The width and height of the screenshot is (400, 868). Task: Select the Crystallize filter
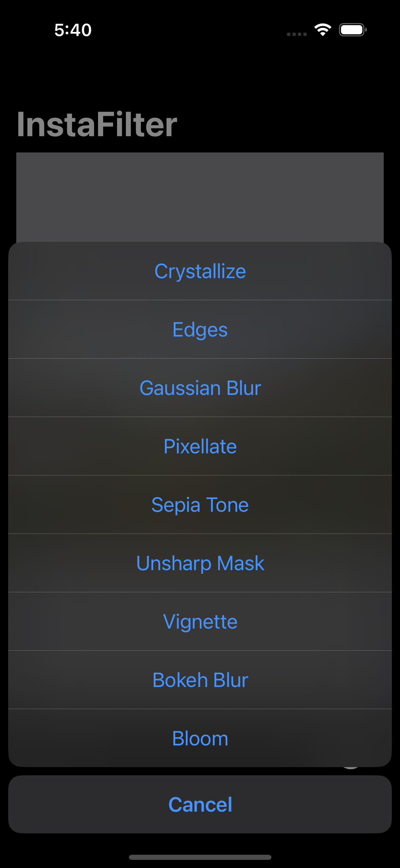coord(200,271)
